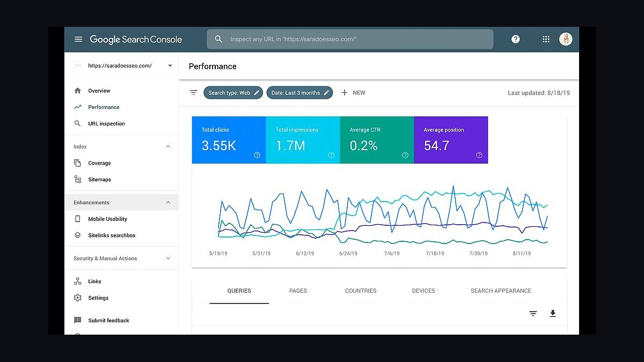Click the Sitemaps tree icon
Image resolution: width=644 pixels, height=362 pixels.
(78, 180)
